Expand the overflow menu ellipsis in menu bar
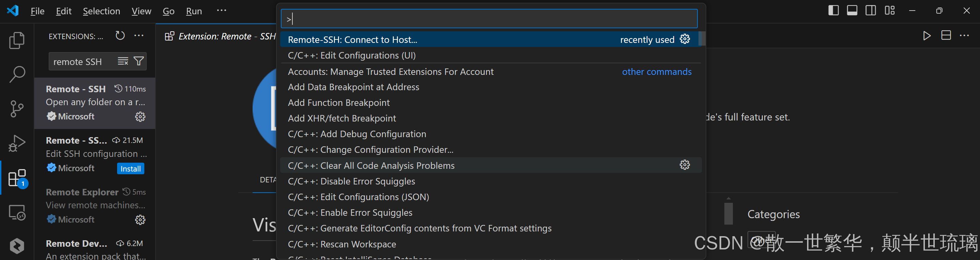The width and height of the screenshot is (980, 260). pos(221,11)
